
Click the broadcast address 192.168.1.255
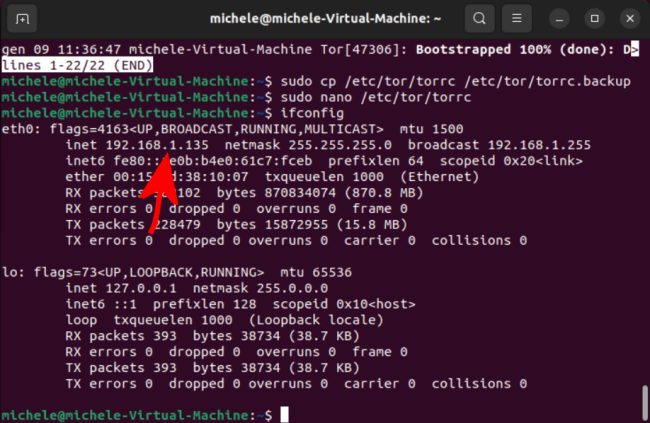pos(539,145)
